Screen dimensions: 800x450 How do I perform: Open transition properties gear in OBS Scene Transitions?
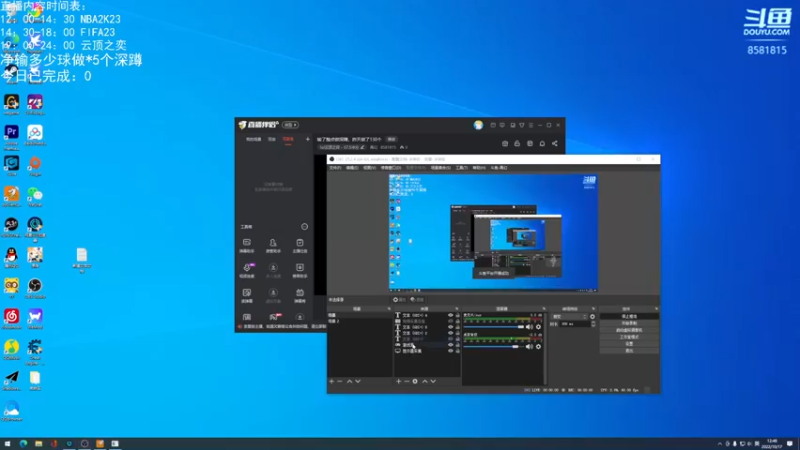point(592,316)
